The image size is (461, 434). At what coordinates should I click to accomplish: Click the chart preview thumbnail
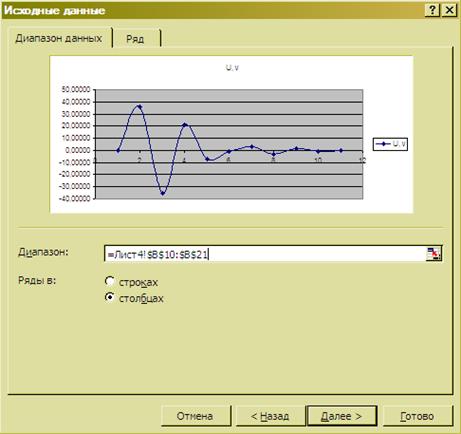(231, 135)
